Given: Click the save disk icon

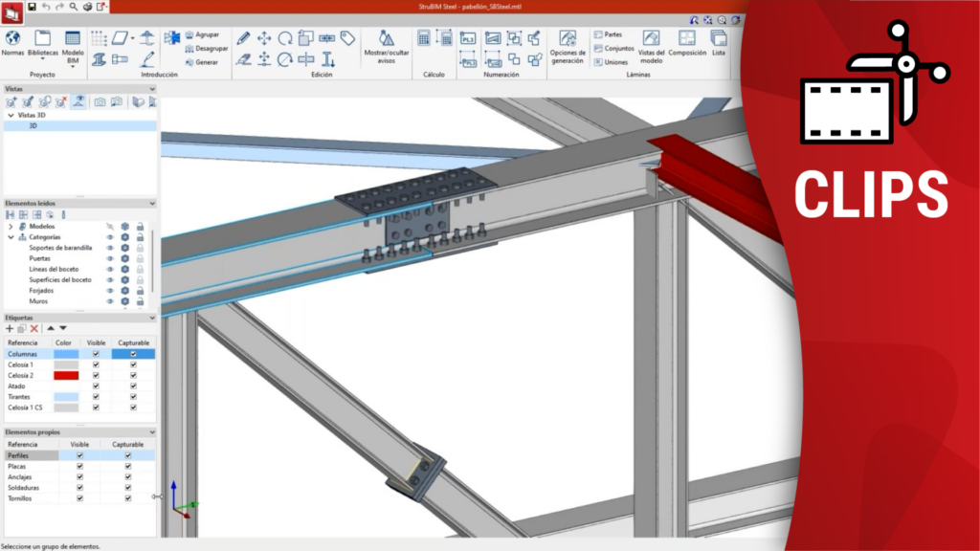Looking at the screenshot, I should 32,7.
